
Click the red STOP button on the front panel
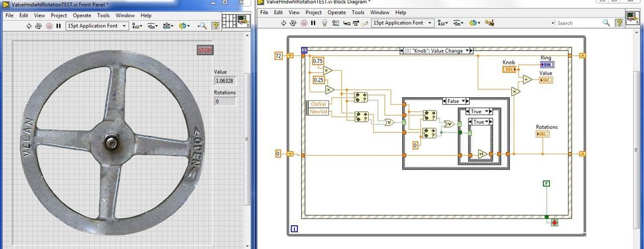click(x=204, y=50)
